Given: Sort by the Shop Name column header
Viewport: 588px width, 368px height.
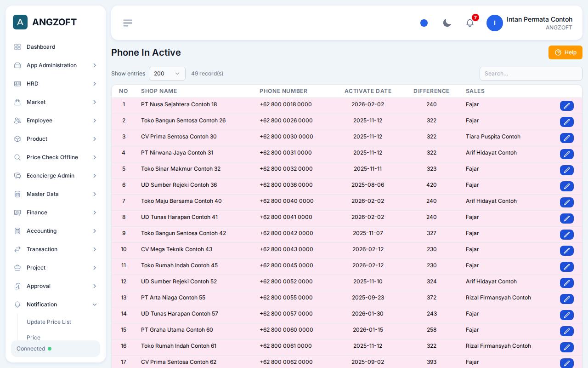Looking at the screenshot, I should coord(159,91).
